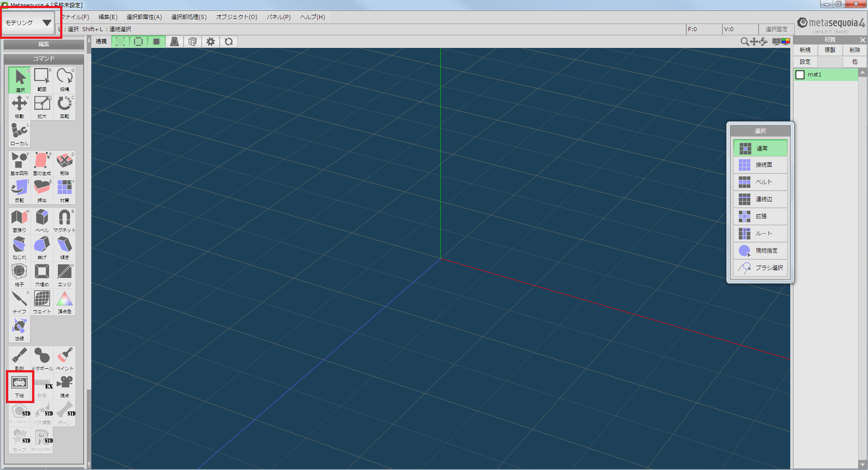
Task: Open the オブジェクト(O) menu
Action: (x=237, y=17)
